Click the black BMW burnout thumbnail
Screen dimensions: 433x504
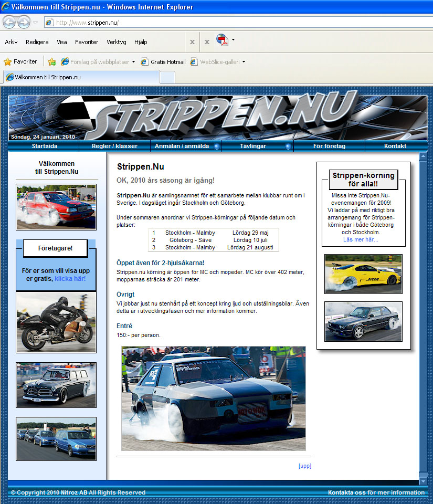[363, 321]
